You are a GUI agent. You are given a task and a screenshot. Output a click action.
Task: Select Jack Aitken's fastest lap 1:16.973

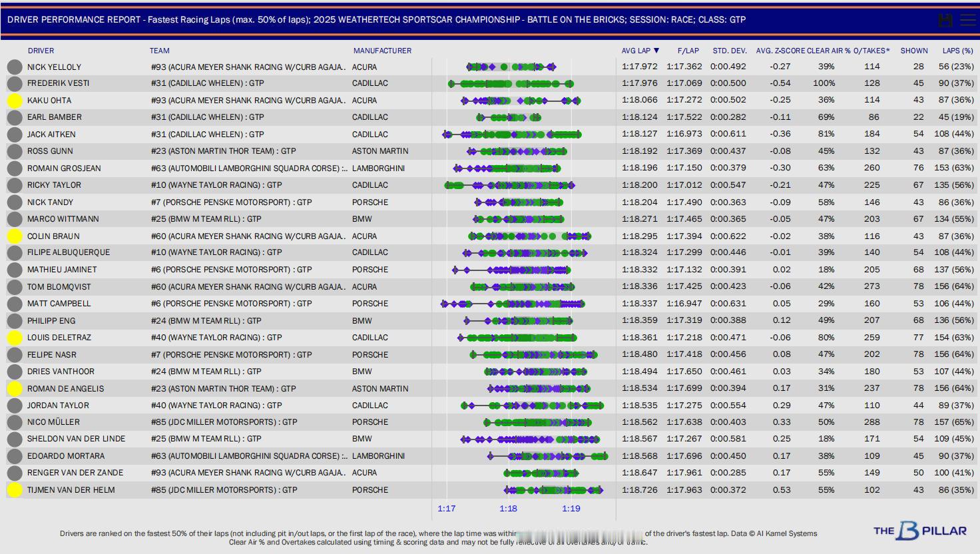pos(684,134)
